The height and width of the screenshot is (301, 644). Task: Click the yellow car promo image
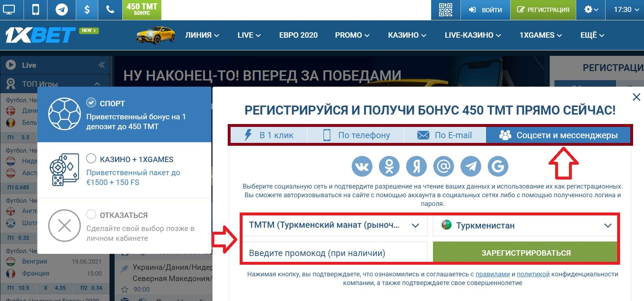(x=156, y=35)
